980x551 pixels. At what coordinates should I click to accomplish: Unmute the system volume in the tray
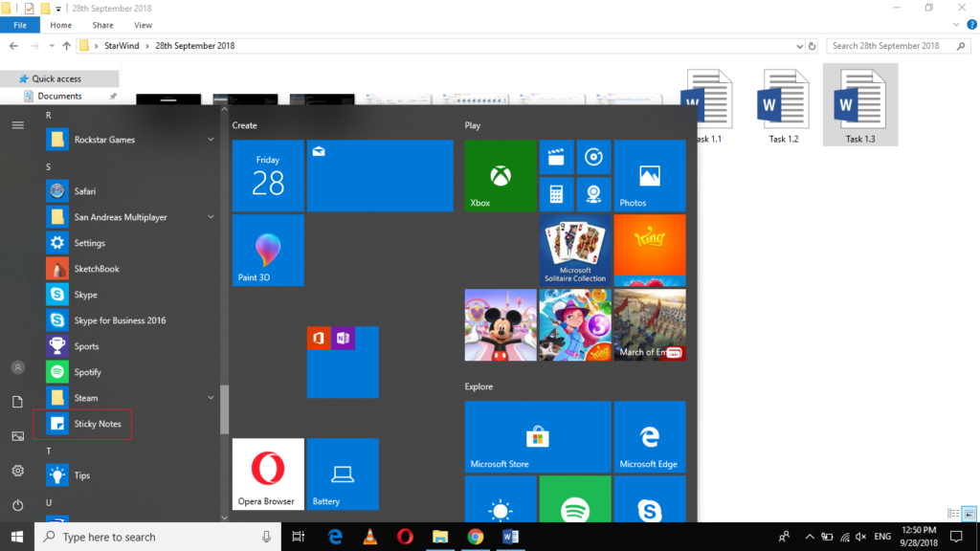pos(859,537)
